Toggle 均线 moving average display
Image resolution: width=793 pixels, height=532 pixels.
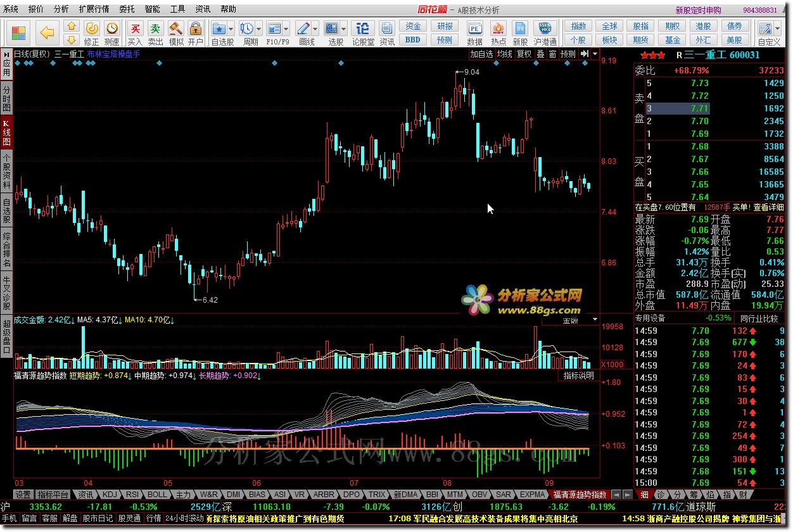504,54
